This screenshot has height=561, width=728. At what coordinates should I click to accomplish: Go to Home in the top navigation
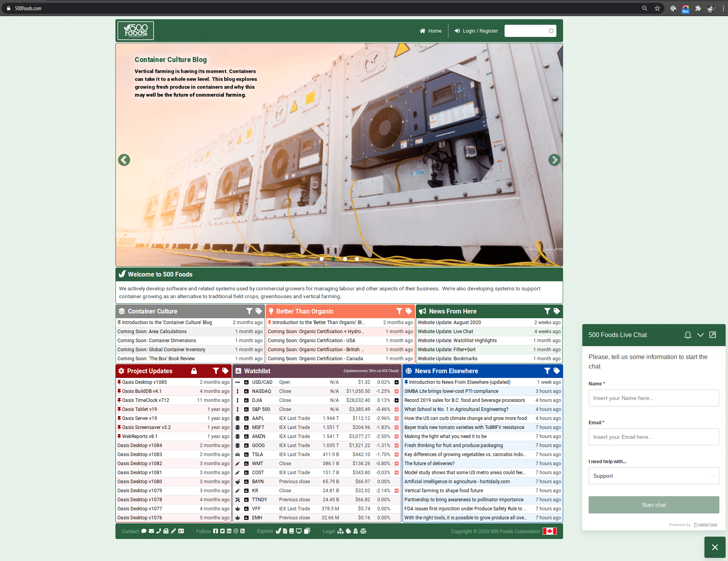pyautogui.click(x=431, y=31)
